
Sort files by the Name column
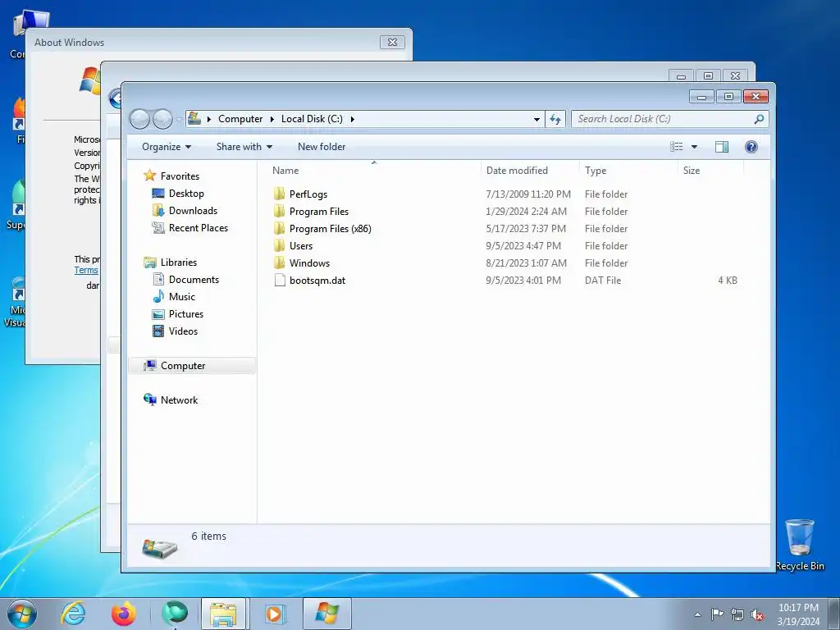(x=373, y=171)
